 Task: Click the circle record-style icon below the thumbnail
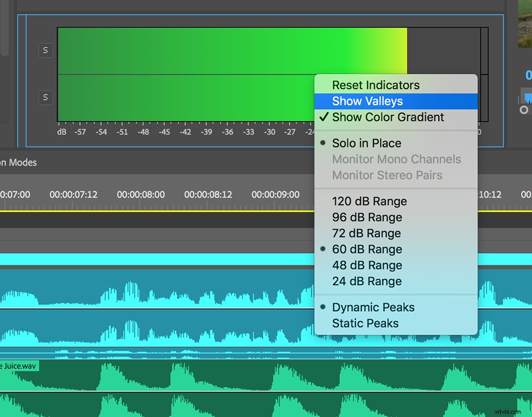click(523, 110)
